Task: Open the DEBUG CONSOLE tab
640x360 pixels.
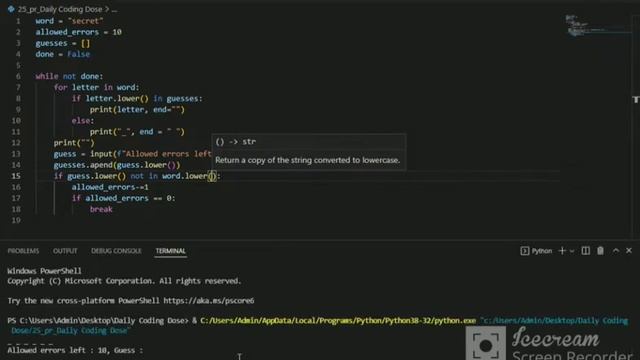Action: point(116,251)
